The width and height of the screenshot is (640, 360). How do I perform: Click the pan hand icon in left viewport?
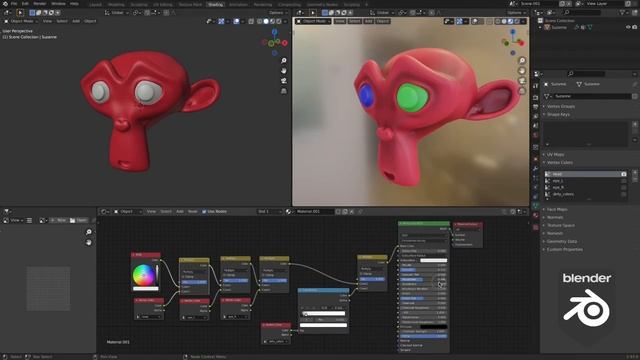click(x=284, y=71)
